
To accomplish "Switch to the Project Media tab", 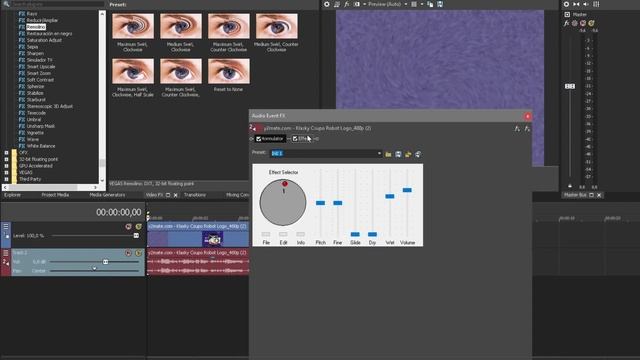I will 55,195.
